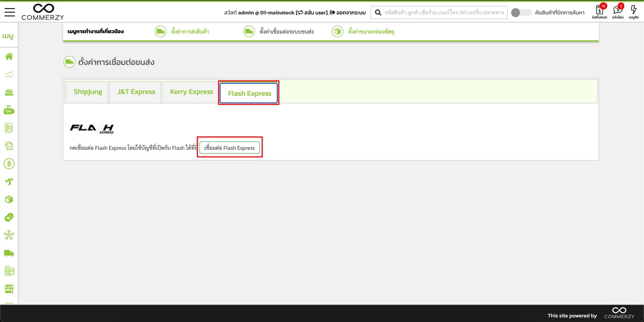
Task: Switch to the J&T Express tab
Action: (136, 92)
